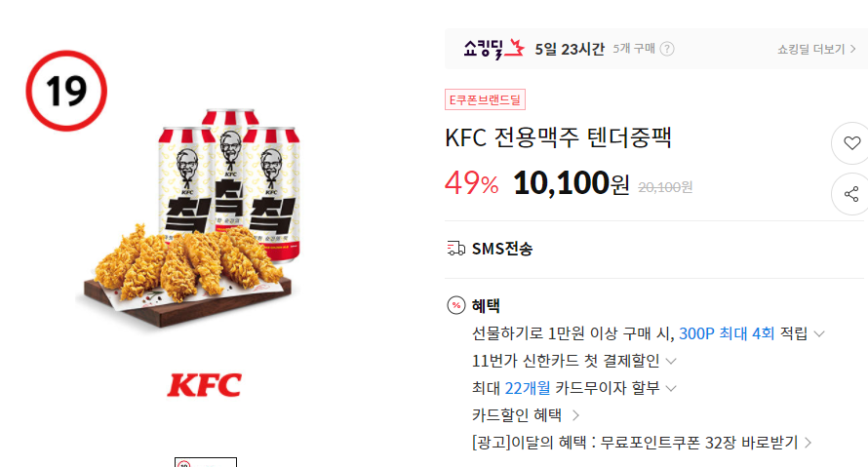The image size is (868, 467).
Task: Expand 카드무이자 할부 dropdown arrow
Action: pyautogui.click(x=671, y=388)
